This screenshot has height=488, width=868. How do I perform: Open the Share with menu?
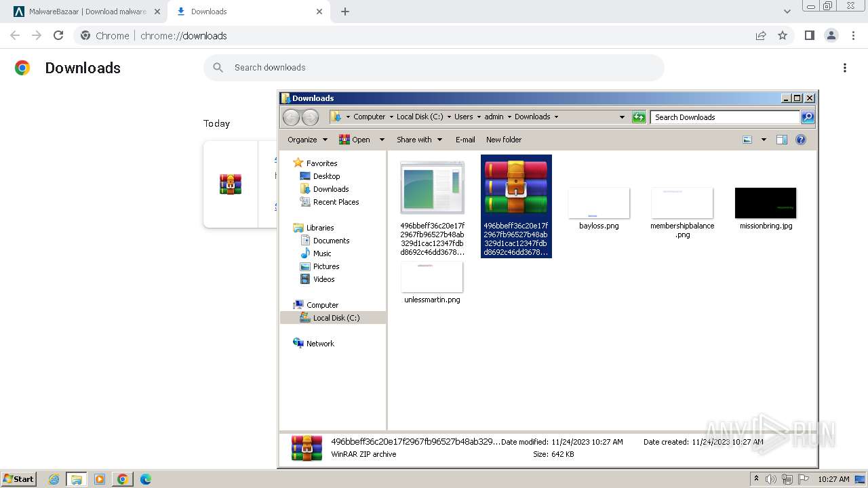coord(419,140)
